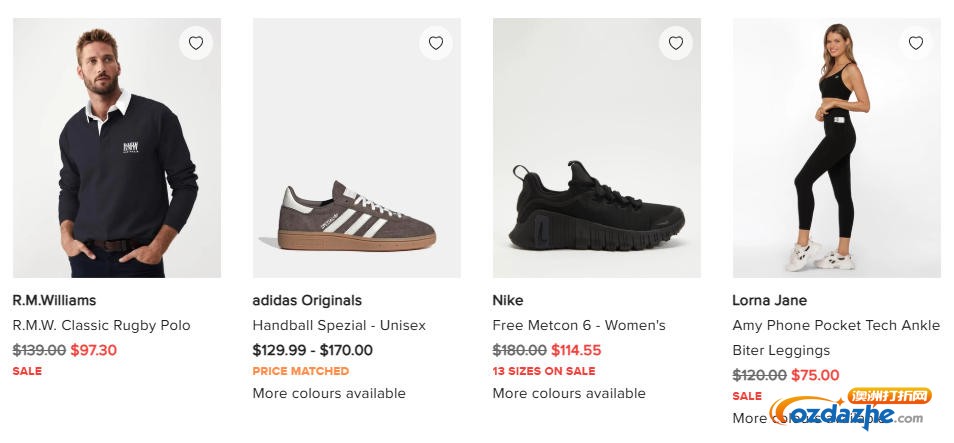Click the Lorna Jane brand name
This screenshot has width=954, height=443.
pos(769,300)
